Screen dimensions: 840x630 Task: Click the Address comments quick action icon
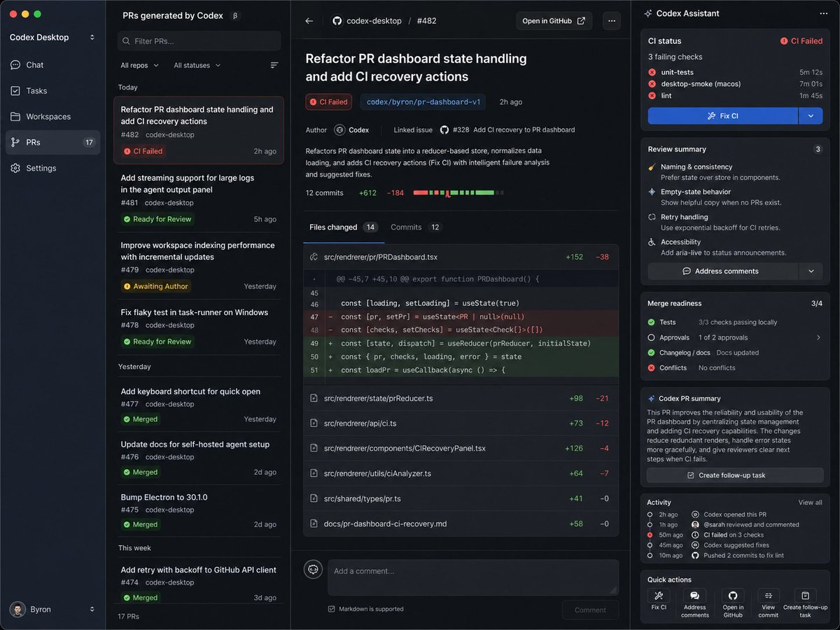pyautogui.click(x=695, y=596)
